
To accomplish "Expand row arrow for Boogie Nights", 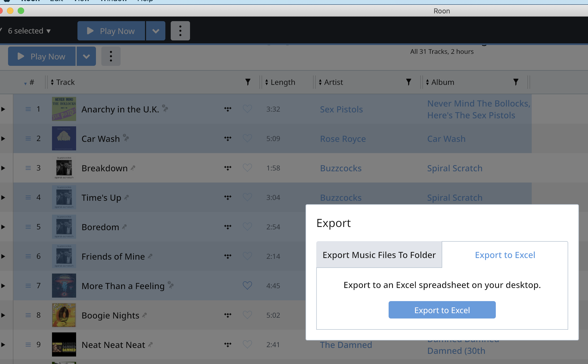I will (x=3, y=315).
